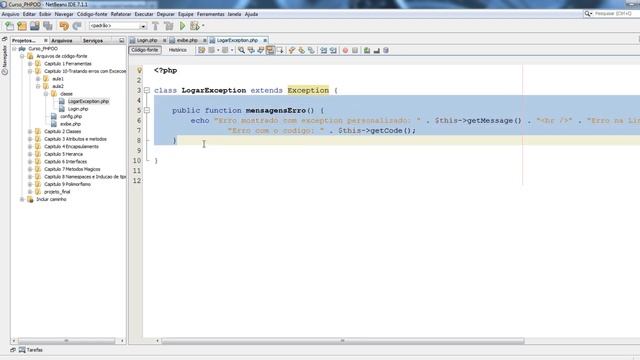Image resolution: width=640 pixels, height=360 pixels.
Task: Close the LogarException.php tab
Action: [265, 40]
